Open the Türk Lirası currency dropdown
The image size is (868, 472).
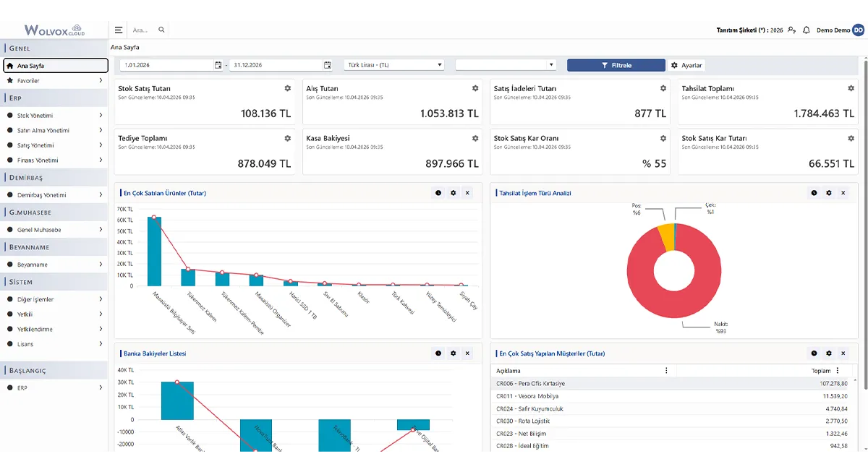[394, 65]
